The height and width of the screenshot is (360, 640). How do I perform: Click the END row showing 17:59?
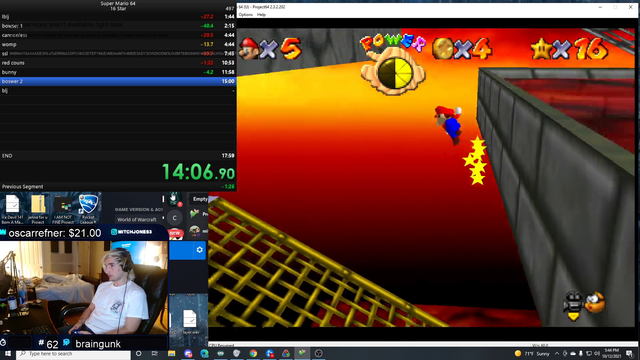(x=118, y=156)
